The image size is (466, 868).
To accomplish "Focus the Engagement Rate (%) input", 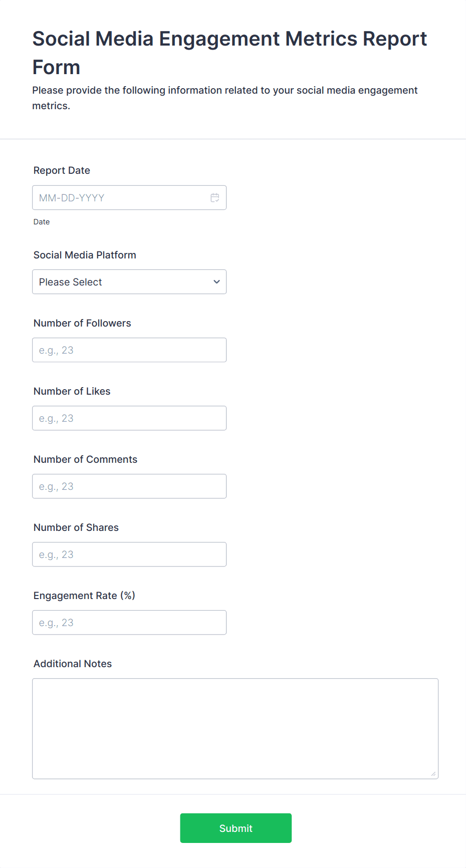I will (x=129, y=623).
